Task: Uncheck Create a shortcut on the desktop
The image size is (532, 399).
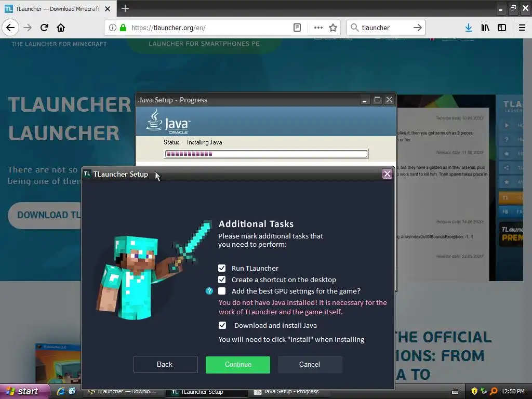Action: tap(222, 280)
